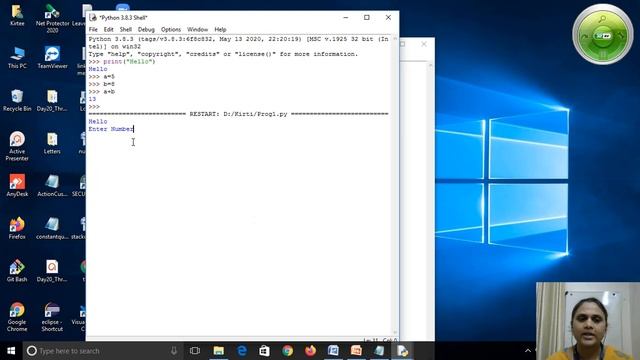Viewport: 640px width, 360px height.
Task: Open Microsoft Edge from taskbar
Action: [x=242, y=351]
